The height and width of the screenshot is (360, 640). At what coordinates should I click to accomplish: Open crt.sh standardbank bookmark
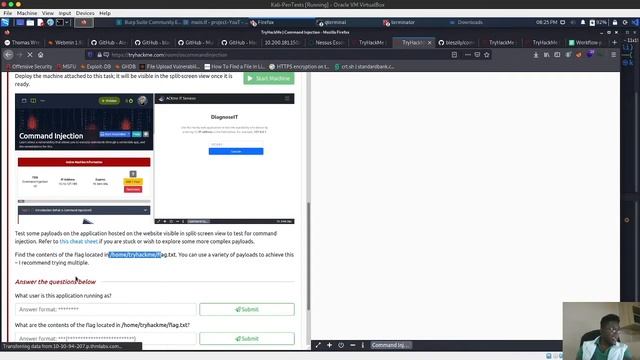[x=364, y=67]
